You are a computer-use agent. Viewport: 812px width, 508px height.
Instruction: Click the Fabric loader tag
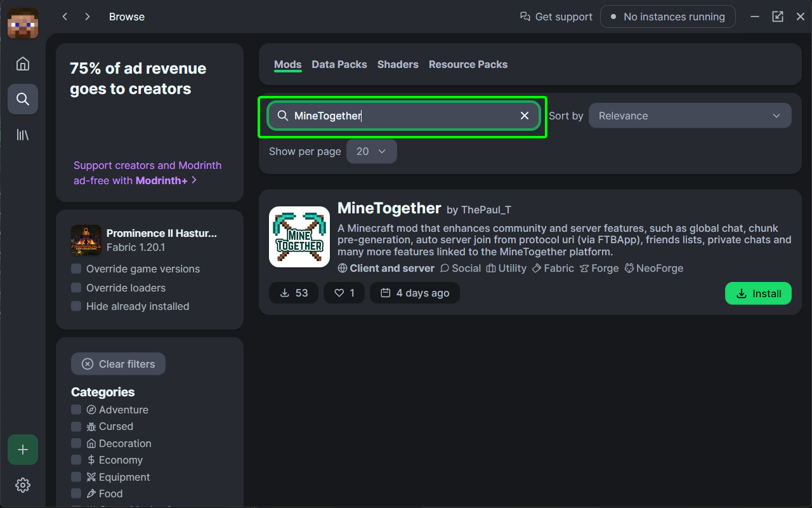553,268
